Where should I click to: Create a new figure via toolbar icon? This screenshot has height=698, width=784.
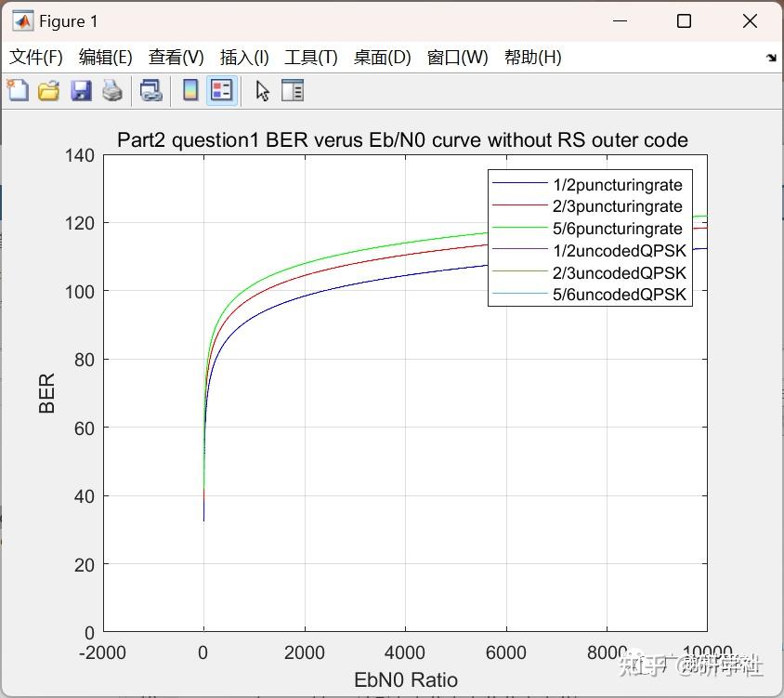pos(18,90)
